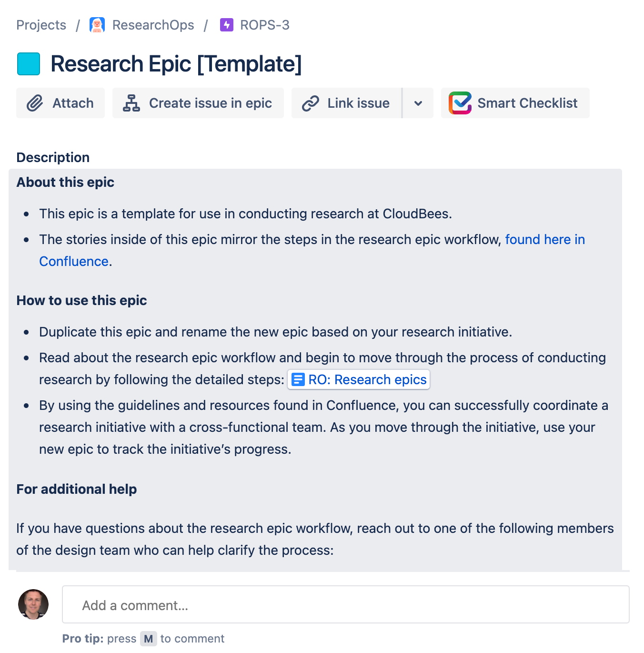The width and height of the screenshot is (644, 653).
Task: Click the document icon in RO: Research epics
Action: point(298,379)
